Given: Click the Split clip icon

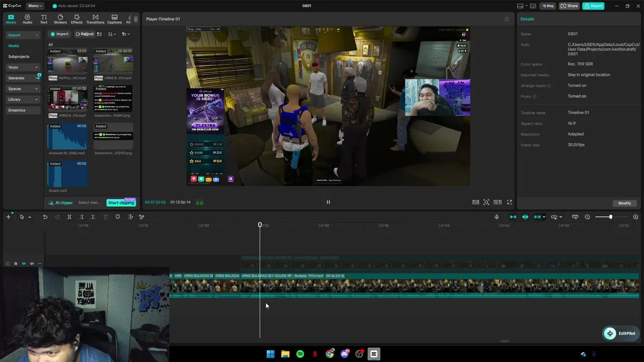Looking at the screenshot, I should (x=69, y=217).
